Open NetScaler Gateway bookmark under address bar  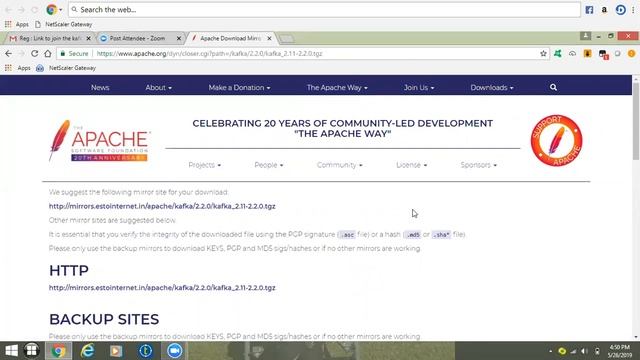click(67, 68)
